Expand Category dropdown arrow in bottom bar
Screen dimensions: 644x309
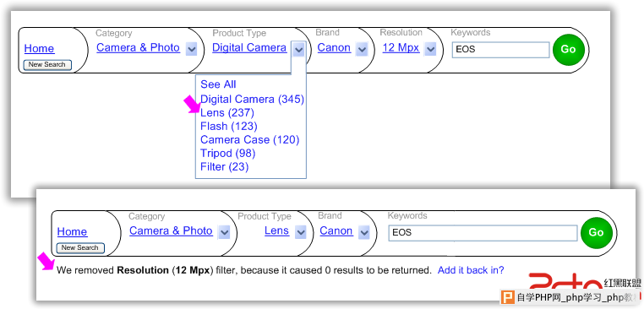(x=224, y=233)
